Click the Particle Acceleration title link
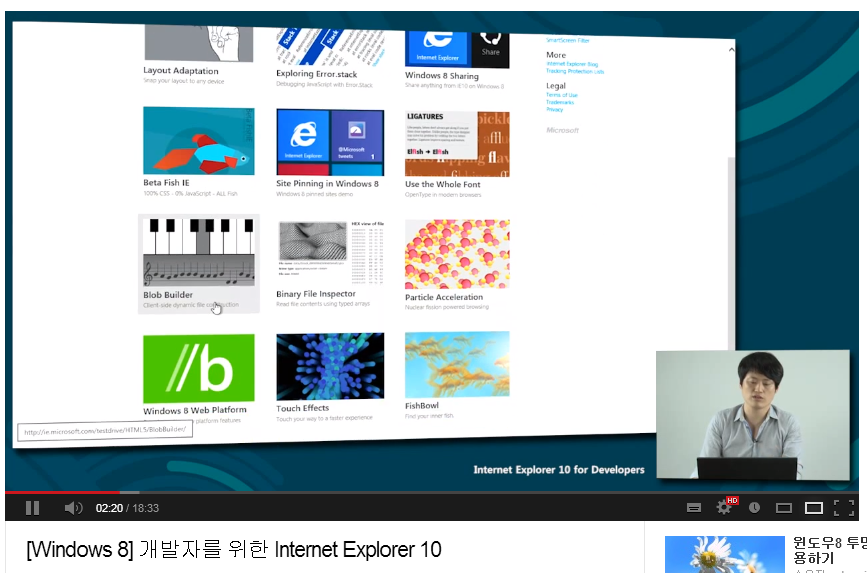Image resolution: width=867 pixels, height=573 pixels. pos(444,297)
